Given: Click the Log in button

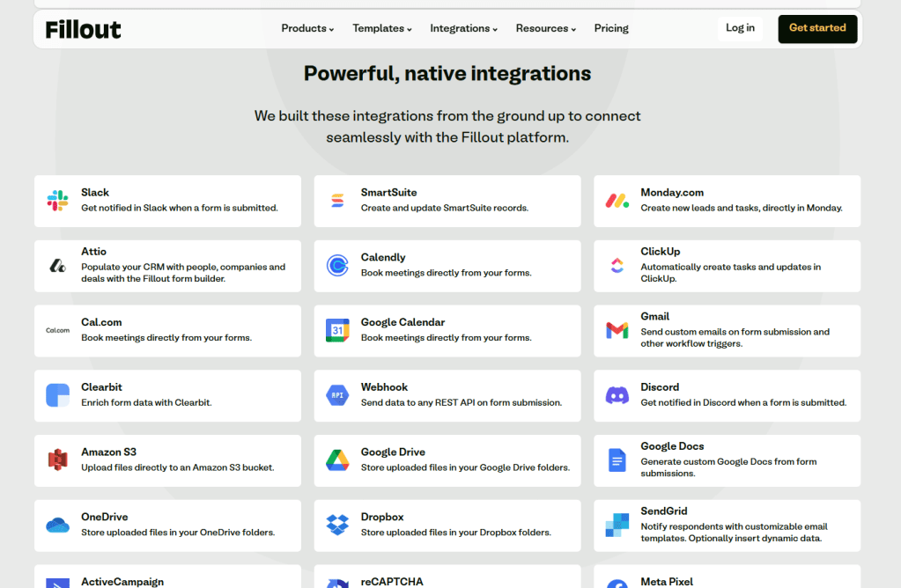Looking at the screenshot, I should [740, 28].
